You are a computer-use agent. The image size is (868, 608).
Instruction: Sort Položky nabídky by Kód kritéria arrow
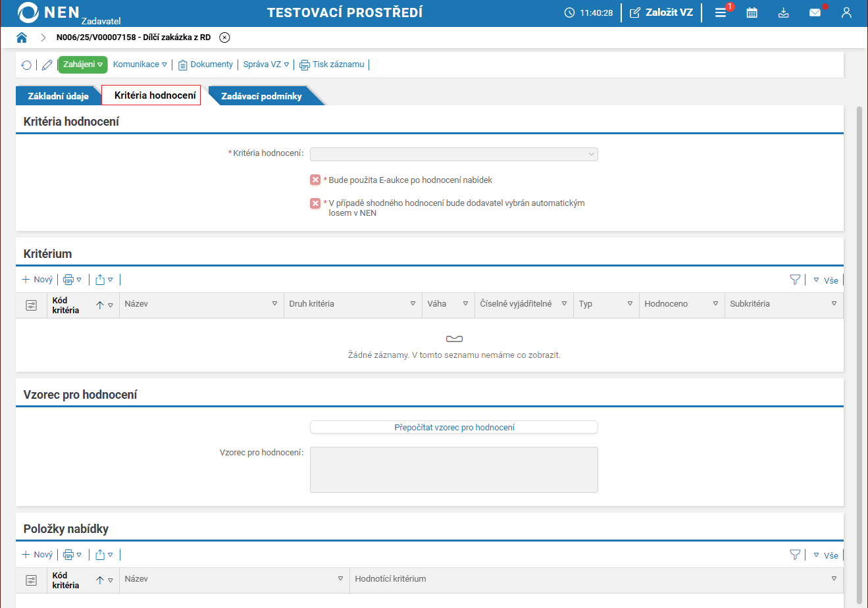[100, 580]
